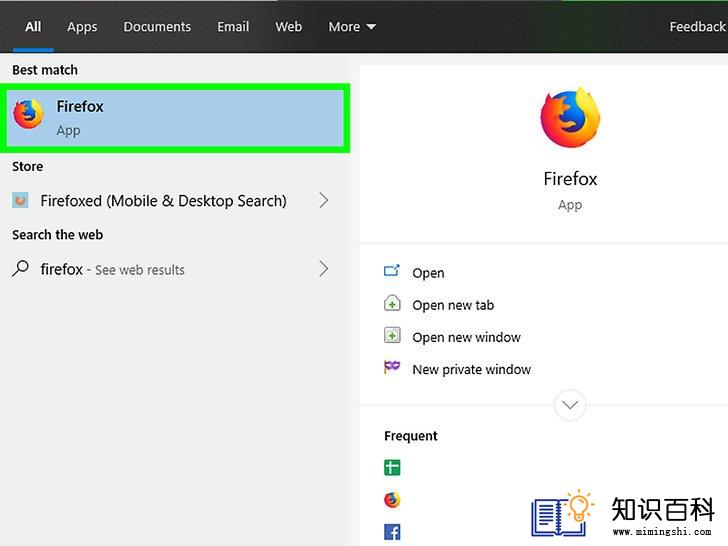
Task: Open the Facebook frequent site icon
Action: [x=392, y=532]
